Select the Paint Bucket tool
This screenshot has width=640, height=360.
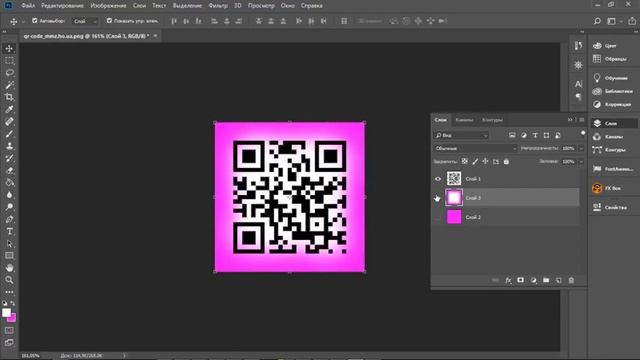[x=9, y=182]
